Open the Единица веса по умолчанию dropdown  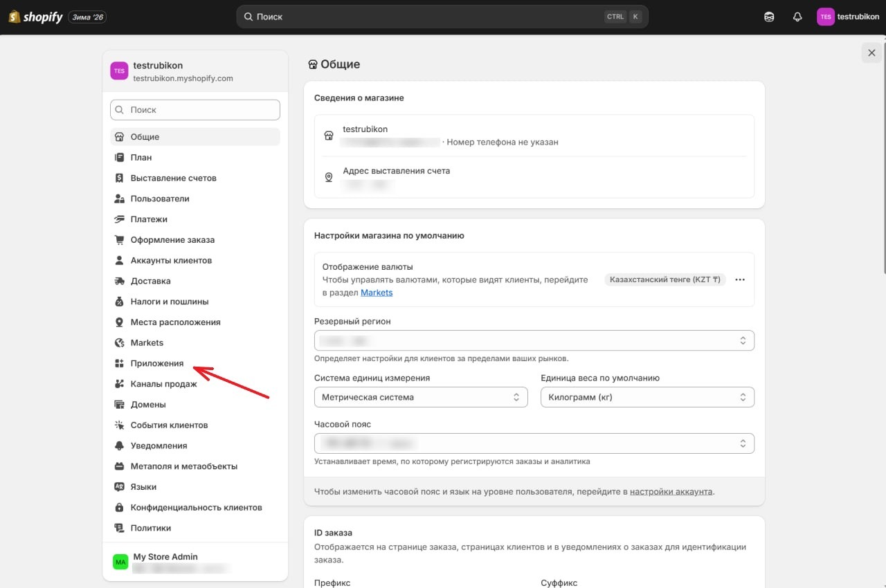click(647, 397)
